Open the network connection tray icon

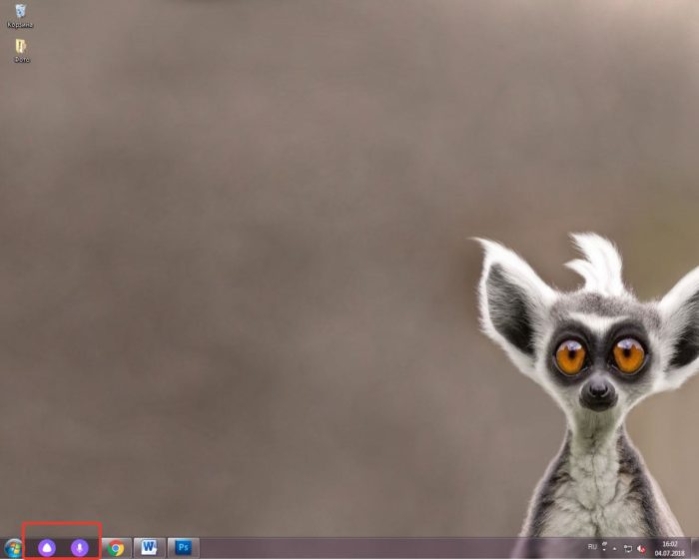click(628, 548)
